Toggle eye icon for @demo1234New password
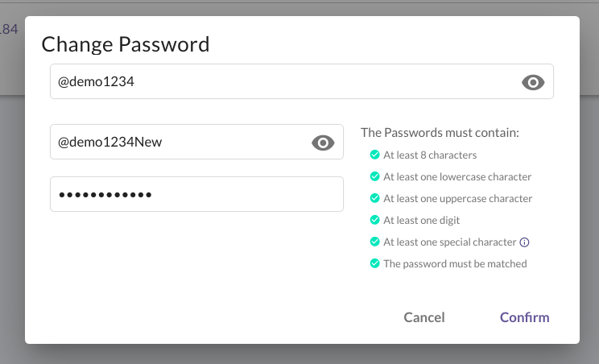599x364 pixels. pos(323,143)
